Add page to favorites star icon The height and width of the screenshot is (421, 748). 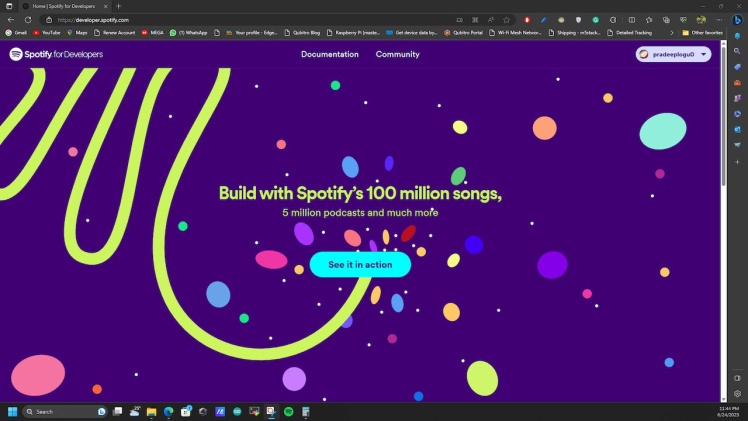[506, 20]
